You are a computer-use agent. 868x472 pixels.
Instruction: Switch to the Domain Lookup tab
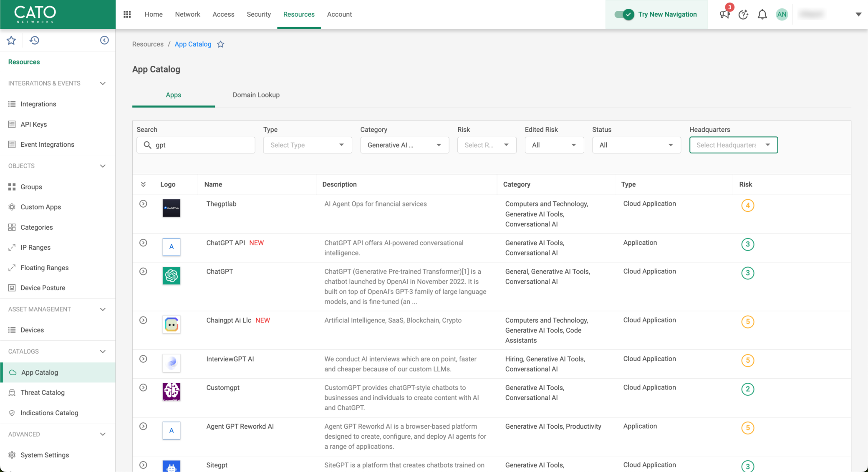(256, 95)
